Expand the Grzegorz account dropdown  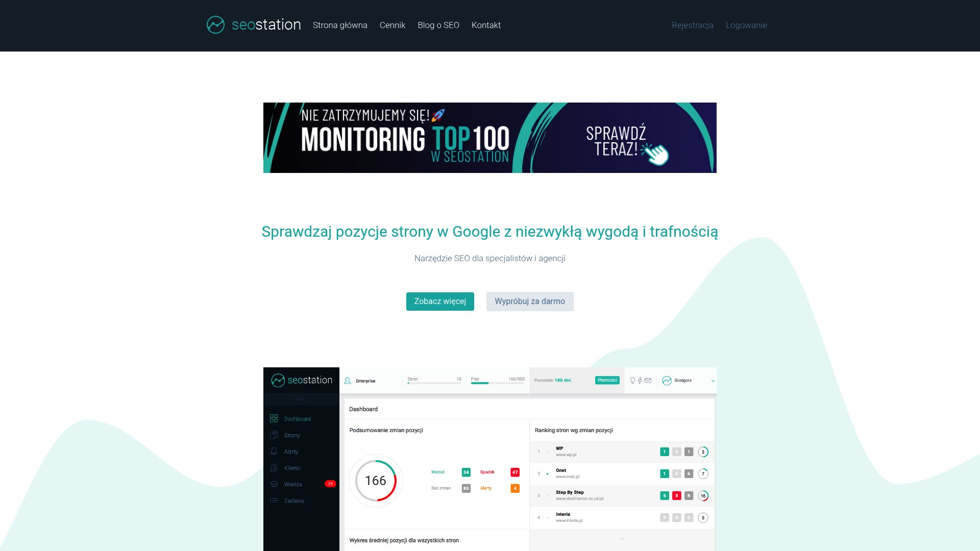point(713,380)
